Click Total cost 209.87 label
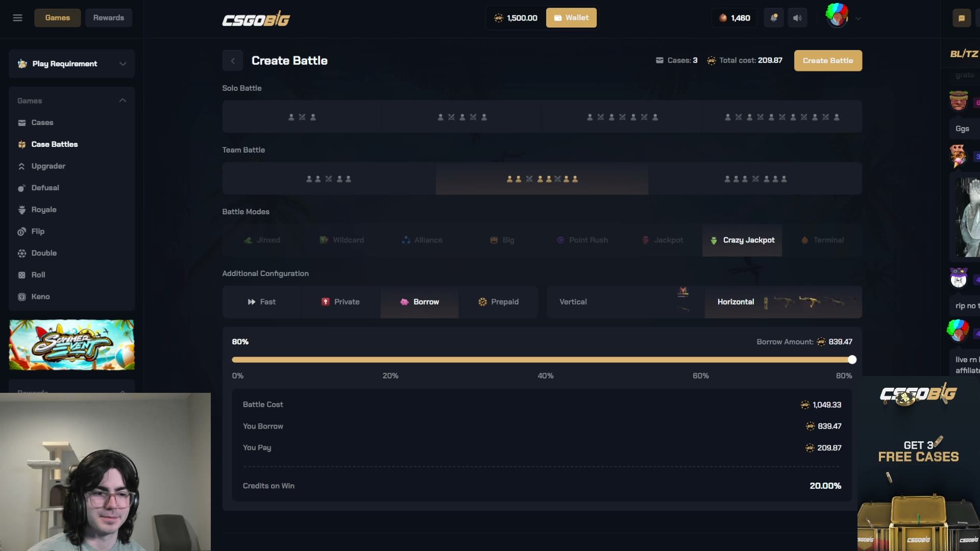980x551 pixels. (745, 61)
